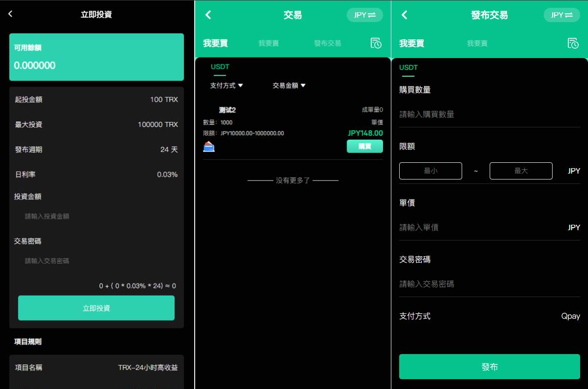
Task: Go back from the 立即投資 screen
Action: tap(10, 14)
